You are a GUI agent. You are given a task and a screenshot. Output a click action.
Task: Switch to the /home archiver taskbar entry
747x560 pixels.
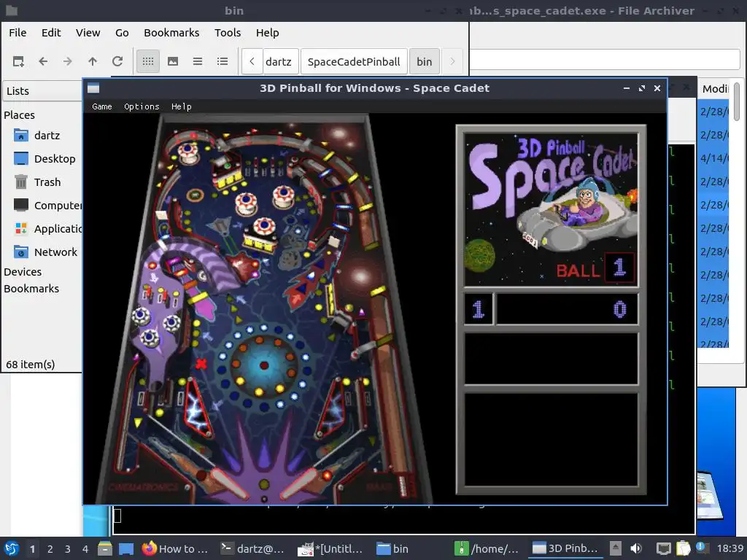point(487,548)
